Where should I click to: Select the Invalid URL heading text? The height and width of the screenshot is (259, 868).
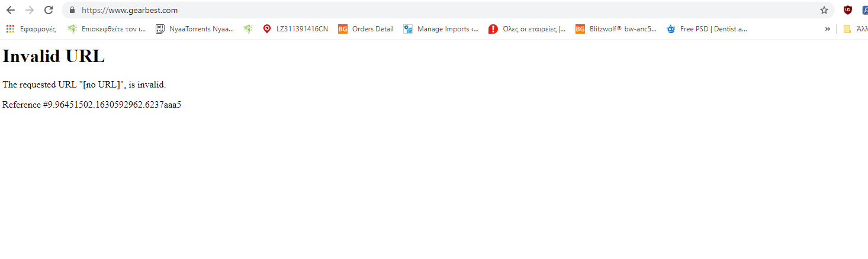tap(53, 56)
